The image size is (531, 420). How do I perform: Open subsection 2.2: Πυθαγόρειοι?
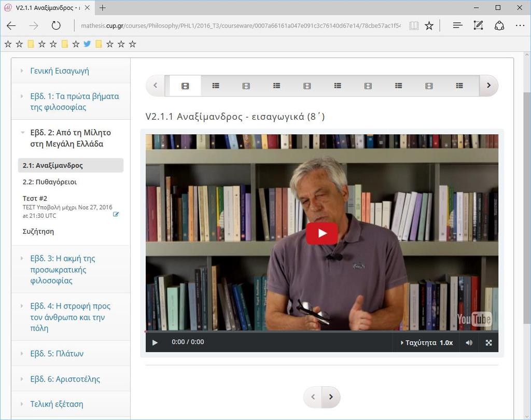tap(50, 182)
